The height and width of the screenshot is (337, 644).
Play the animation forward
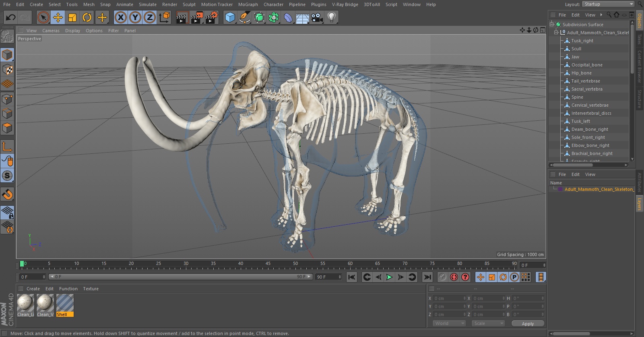(389, 277)
